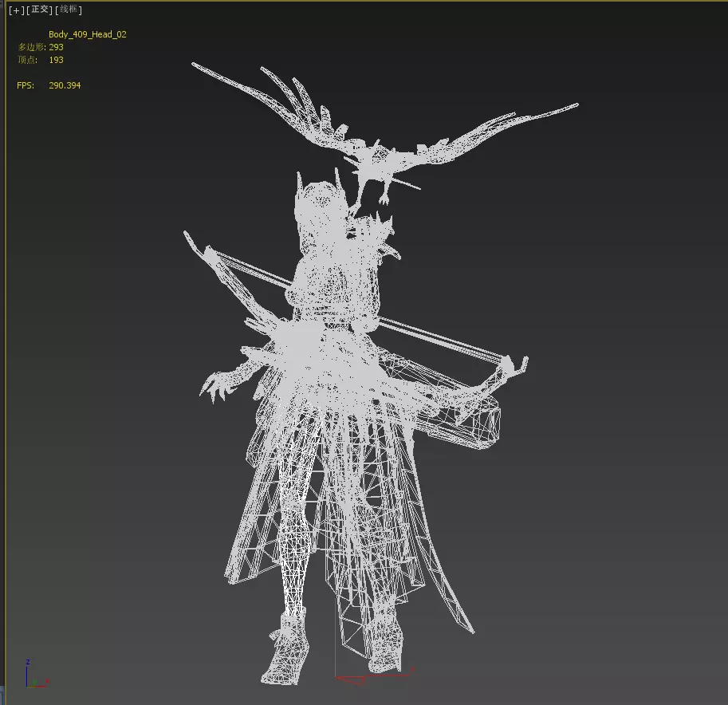
Task: Click the FPS value 290.394
Action: coord(65,85)
